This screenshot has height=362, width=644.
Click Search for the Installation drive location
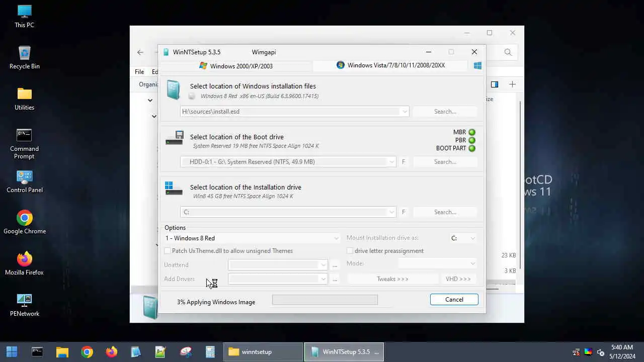pyautogui.click(x=445, y=212)
